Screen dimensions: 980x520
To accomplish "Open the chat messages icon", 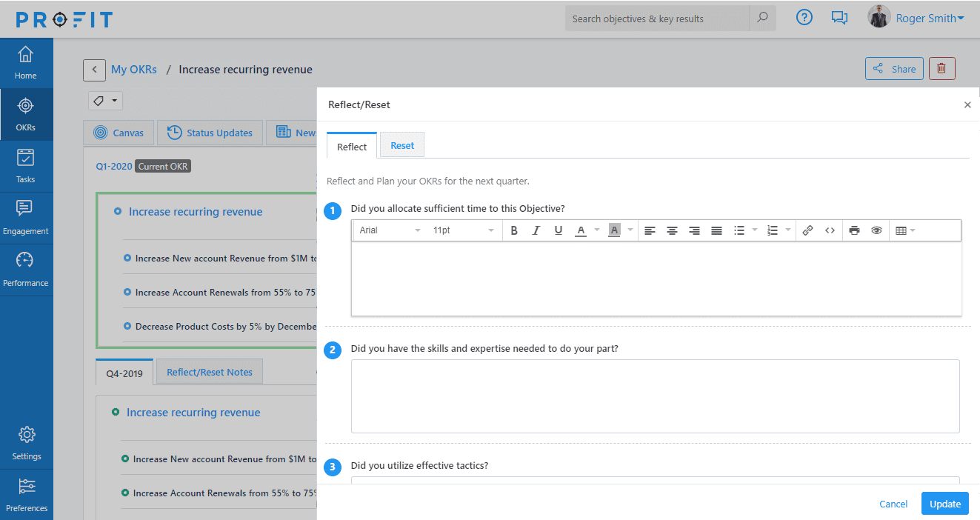I will [x=839, y=18].
